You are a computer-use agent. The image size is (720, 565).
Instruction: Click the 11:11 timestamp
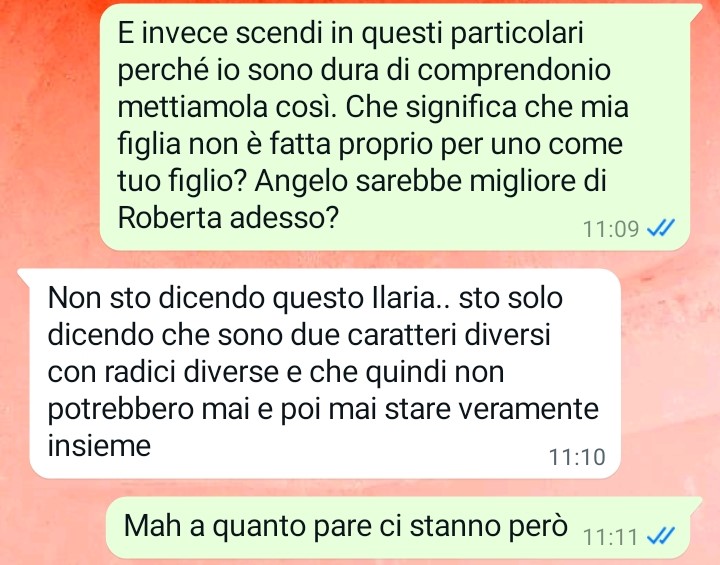610,537
